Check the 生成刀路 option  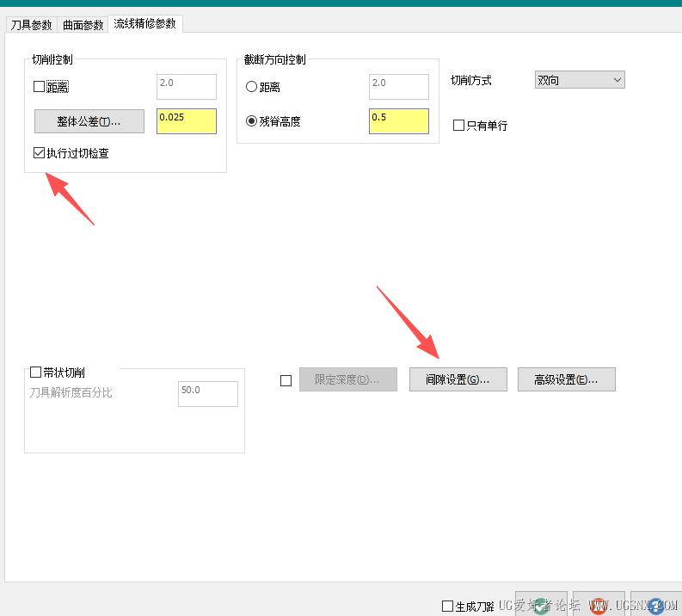pos(447,606)
